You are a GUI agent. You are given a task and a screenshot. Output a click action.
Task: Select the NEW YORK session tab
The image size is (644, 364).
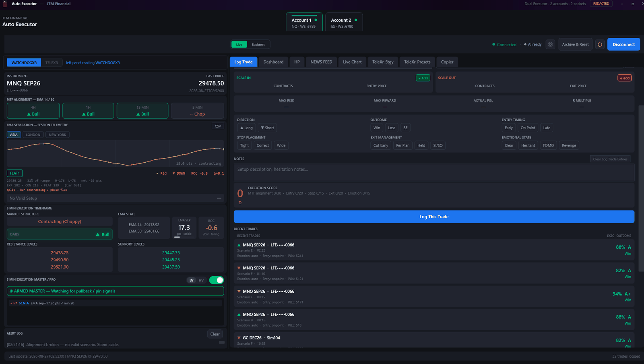[58, 135]
